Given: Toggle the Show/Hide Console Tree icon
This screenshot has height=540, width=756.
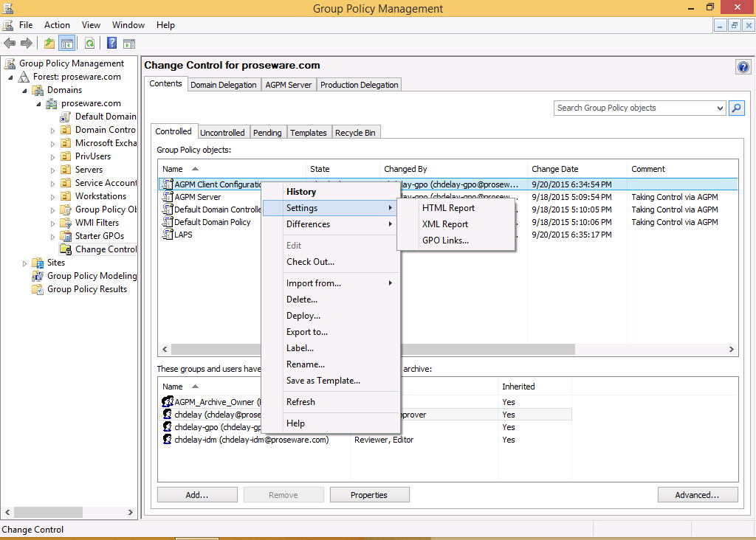Looking at the screenshot, I should (x=66, y=44).
